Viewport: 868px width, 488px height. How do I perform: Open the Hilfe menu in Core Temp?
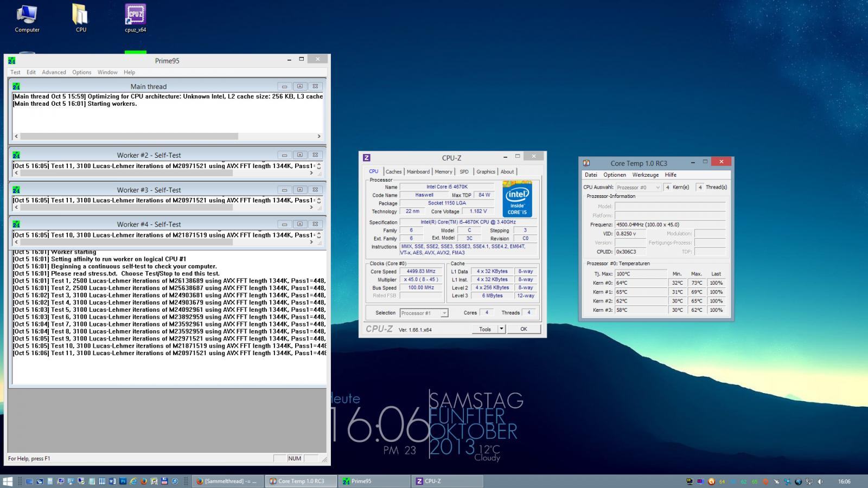tap(671, 175)
